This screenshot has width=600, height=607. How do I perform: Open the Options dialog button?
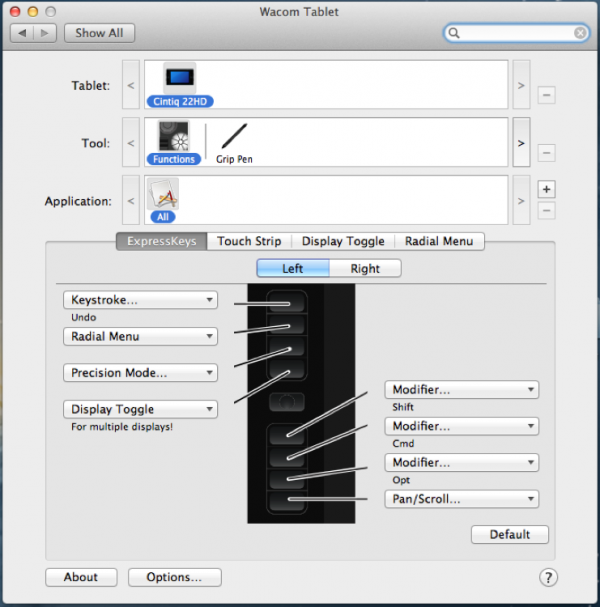(x=175, y=577)
